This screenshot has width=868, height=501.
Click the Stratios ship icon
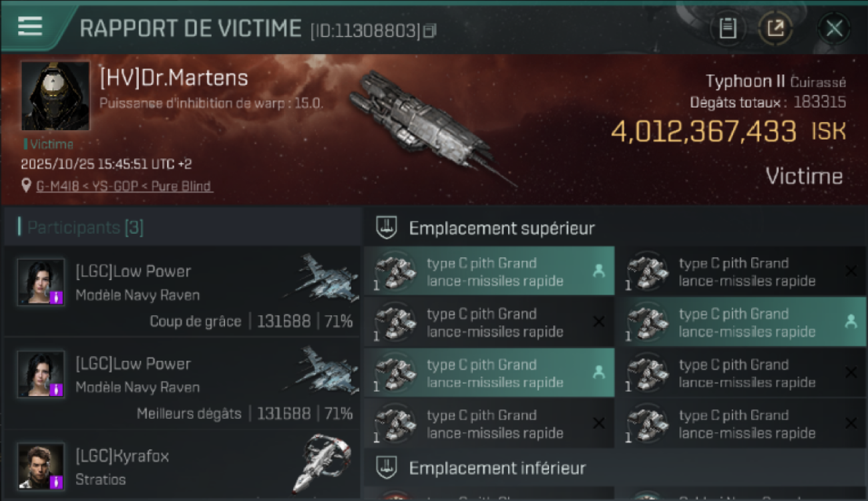322,463
